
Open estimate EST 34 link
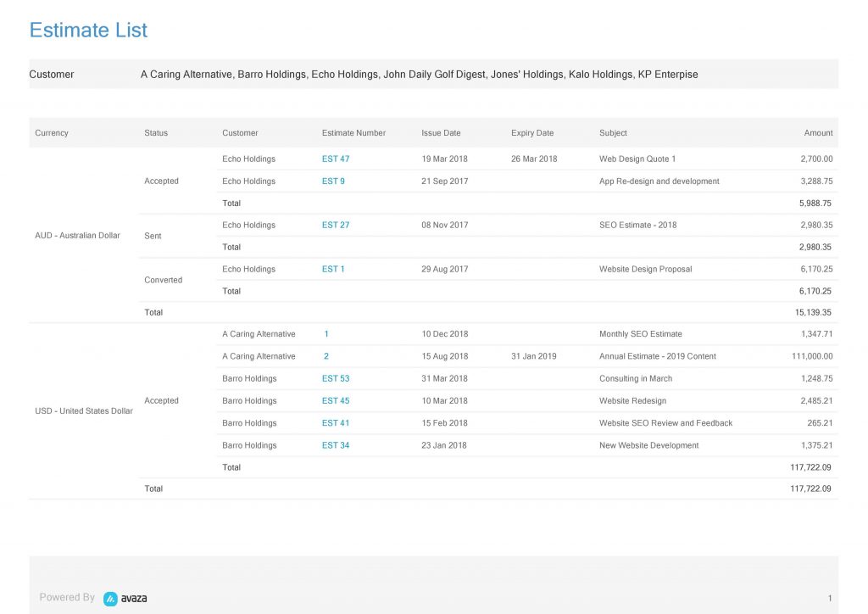pos(336,445)
